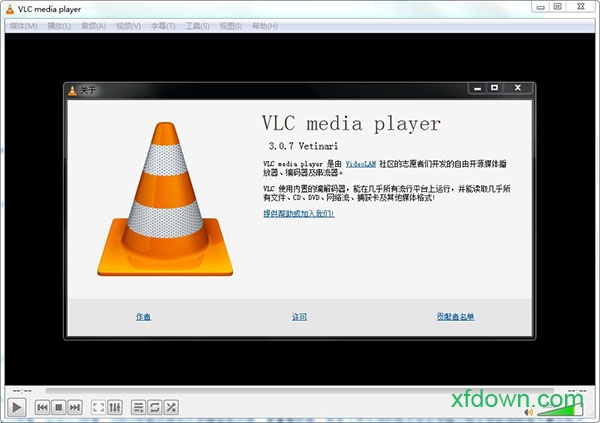The image size is (600, 423).
Task: Mute audio via speaker icon
Action: tap(529, 412)
